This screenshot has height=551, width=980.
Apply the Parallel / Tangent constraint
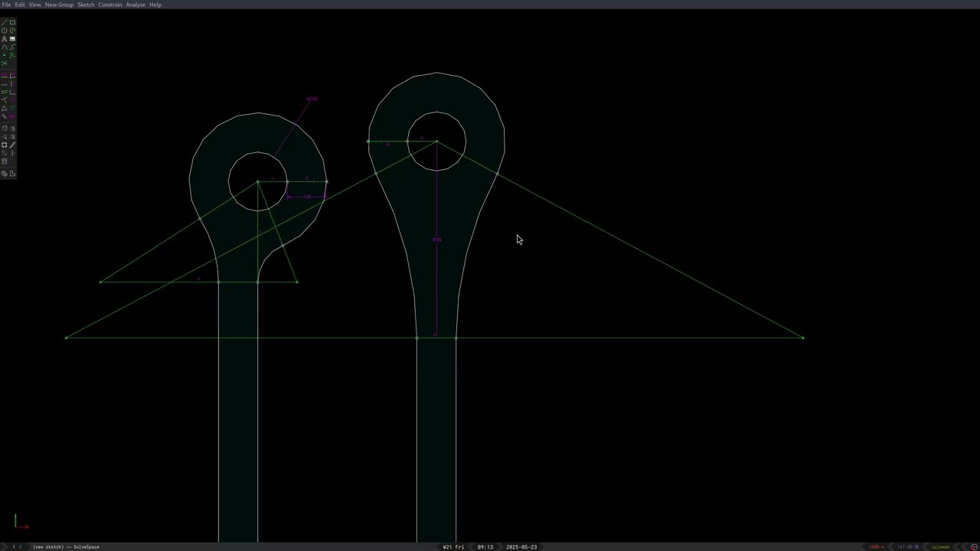click(x=4, y=92)
